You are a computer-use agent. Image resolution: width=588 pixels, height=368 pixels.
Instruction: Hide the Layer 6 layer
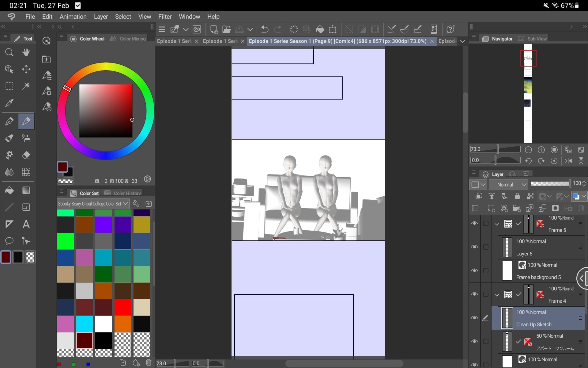pyautogui.click(x=474, y=247)
